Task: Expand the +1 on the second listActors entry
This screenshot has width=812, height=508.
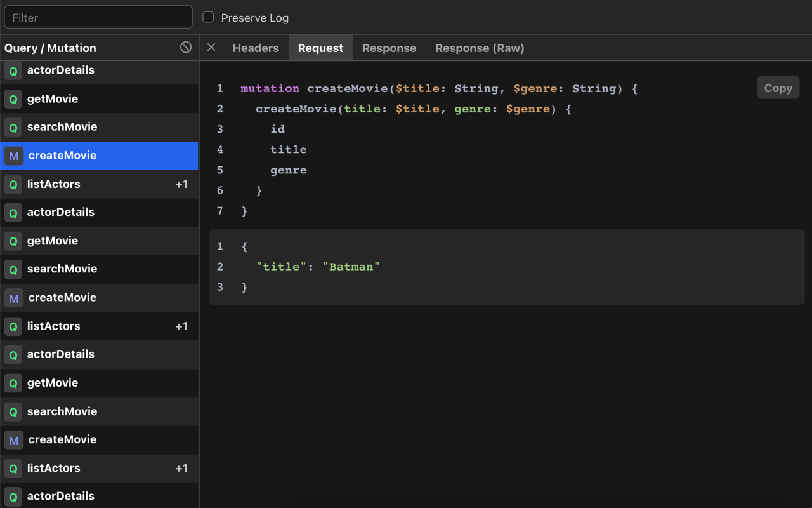Action: [181, 326]
